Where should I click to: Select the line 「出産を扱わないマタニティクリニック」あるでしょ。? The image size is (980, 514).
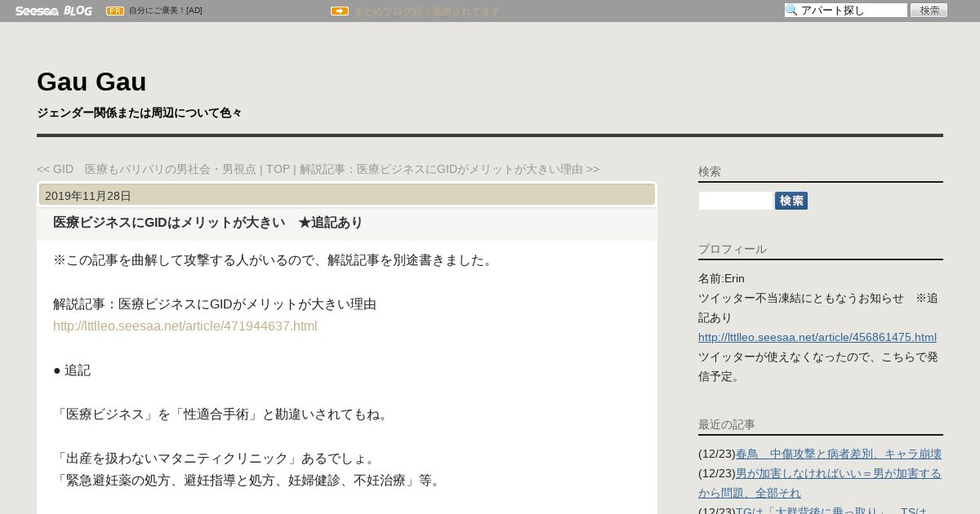click(x=215, y=458)
